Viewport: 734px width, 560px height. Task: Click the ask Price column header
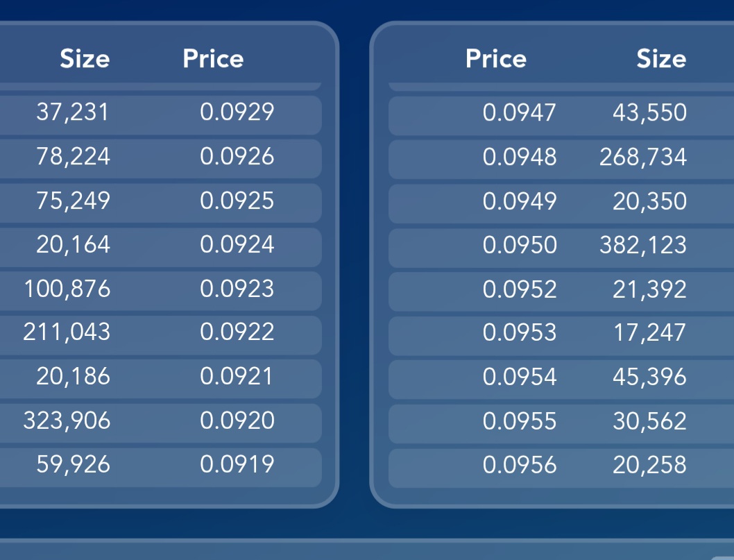495,59
